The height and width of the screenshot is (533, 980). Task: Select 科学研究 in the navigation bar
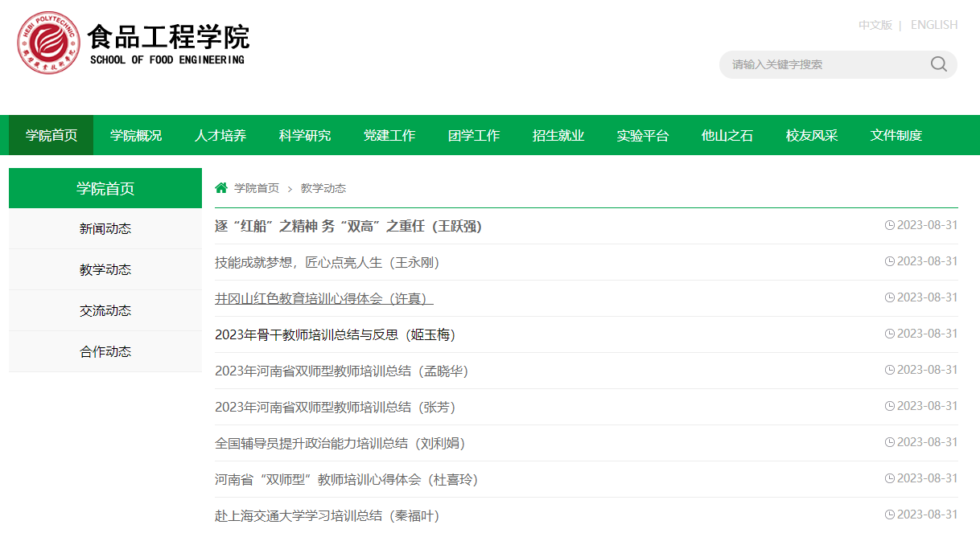(305, 135)
